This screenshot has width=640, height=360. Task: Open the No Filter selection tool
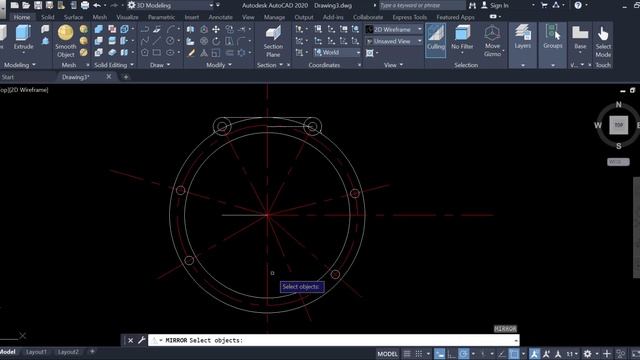(x=462, y=39)
